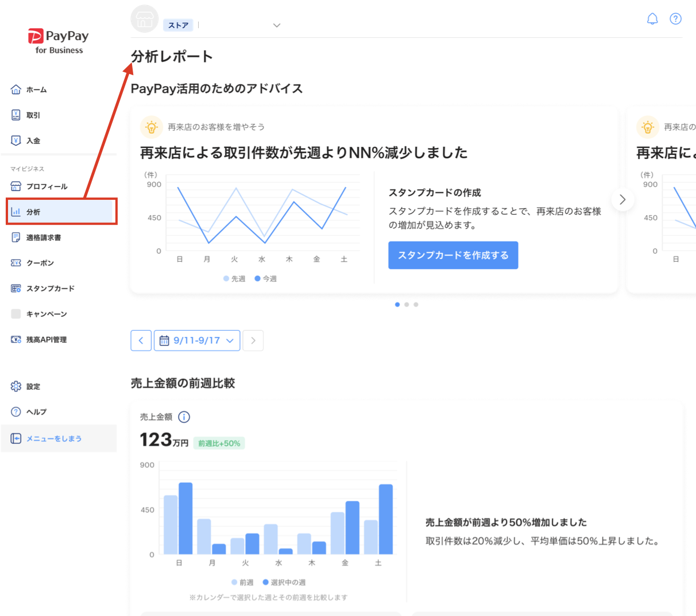Open the キャンペーン placeholder icon
Image resolution: width=696 pixels, height=616 pixels.
(16, 313)
